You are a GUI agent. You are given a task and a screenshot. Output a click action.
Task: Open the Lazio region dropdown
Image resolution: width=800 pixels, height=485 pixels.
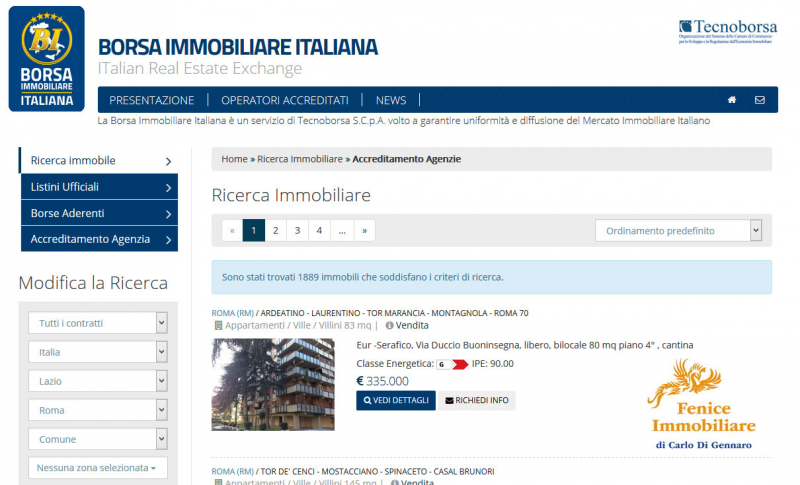coord(98,381)
